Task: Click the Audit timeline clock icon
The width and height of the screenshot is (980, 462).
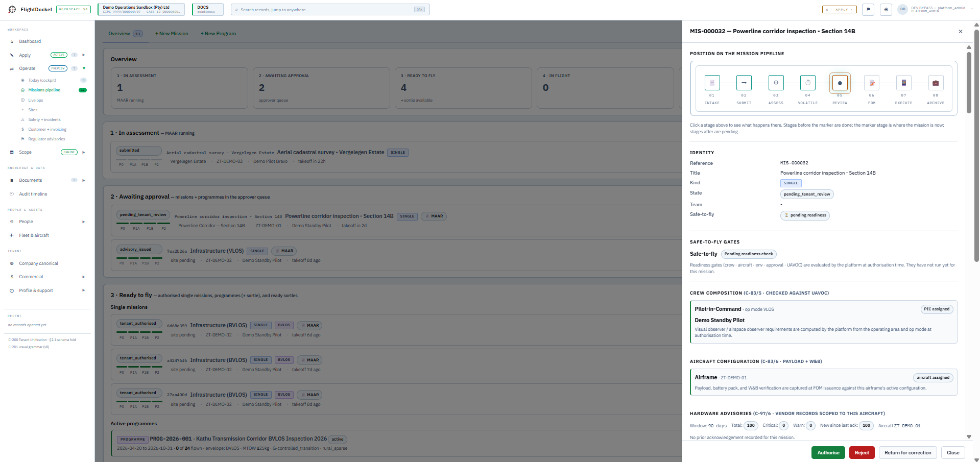Action: tap(12, 194)
